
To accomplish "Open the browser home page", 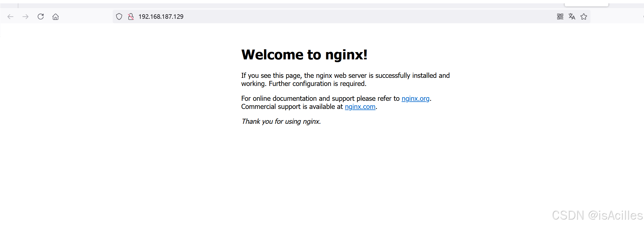I will click(55, 17).
